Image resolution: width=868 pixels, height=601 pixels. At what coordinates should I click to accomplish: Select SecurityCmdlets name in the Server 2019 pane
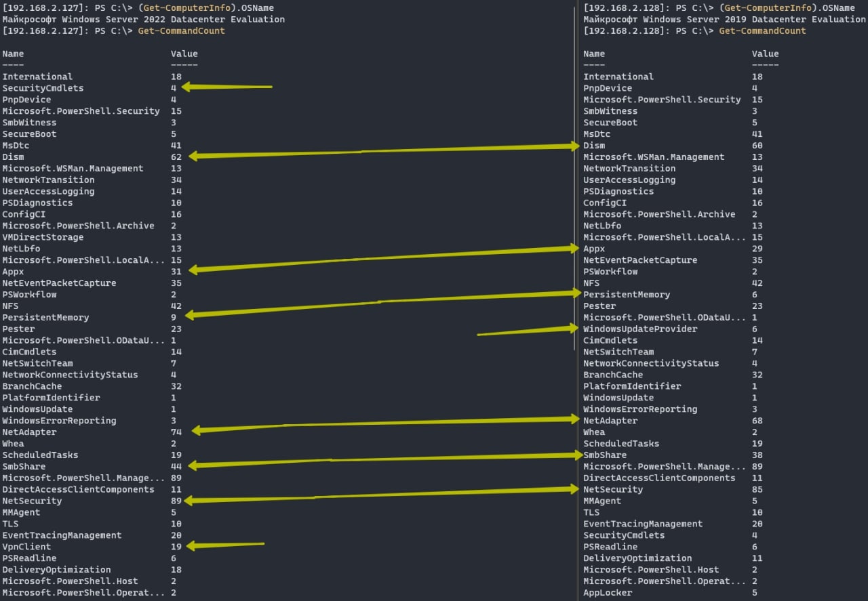tap(625, 535)
